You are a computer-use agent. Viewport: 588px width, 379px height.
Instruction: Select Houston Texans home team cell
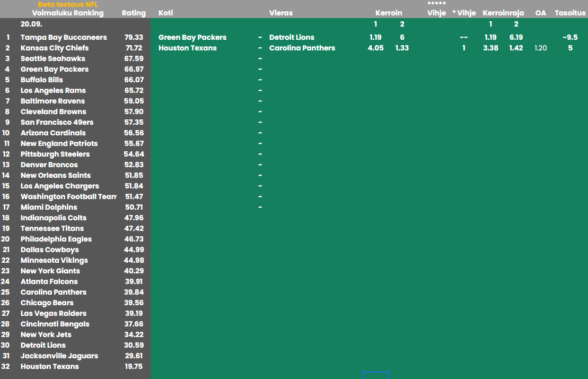pos(187,48)
